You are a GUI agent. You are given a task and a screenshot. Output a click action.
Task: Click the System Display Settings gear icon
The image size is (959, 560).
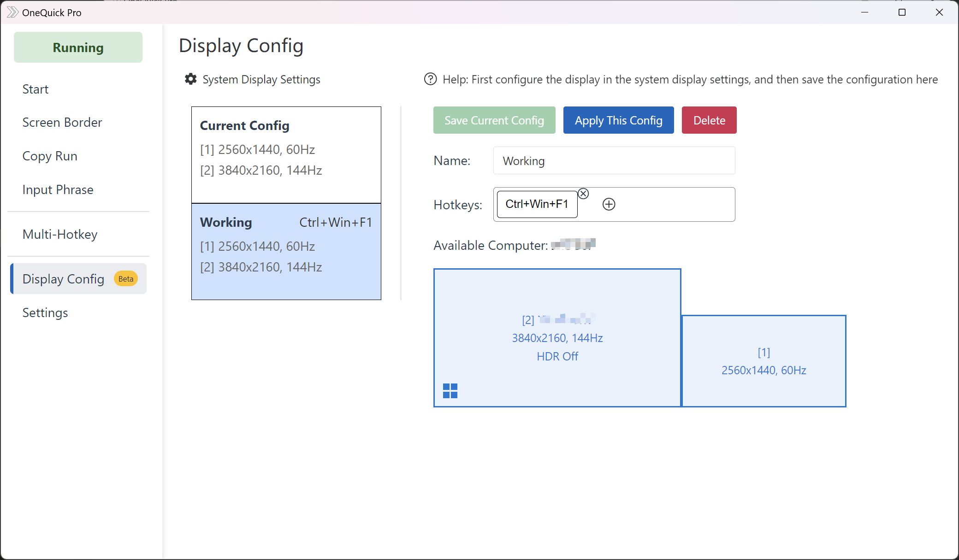[x=190, y=79]
